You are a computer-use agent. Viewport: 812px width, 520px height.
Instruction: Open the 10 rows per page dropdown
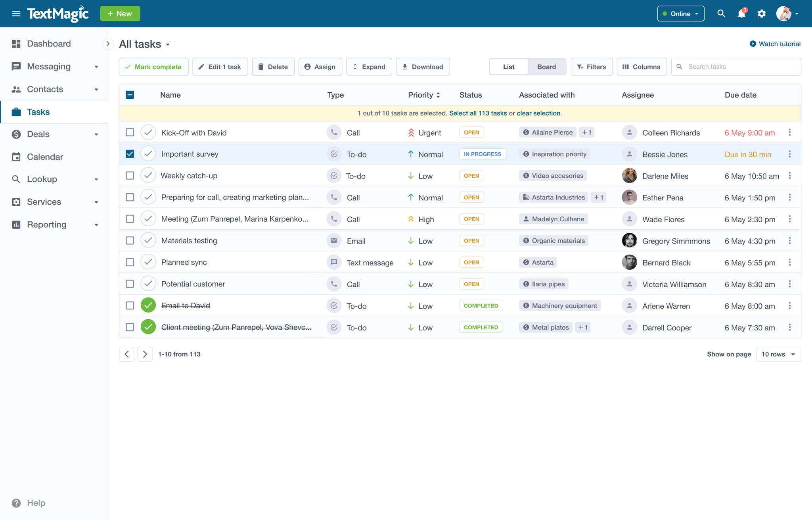778,354
